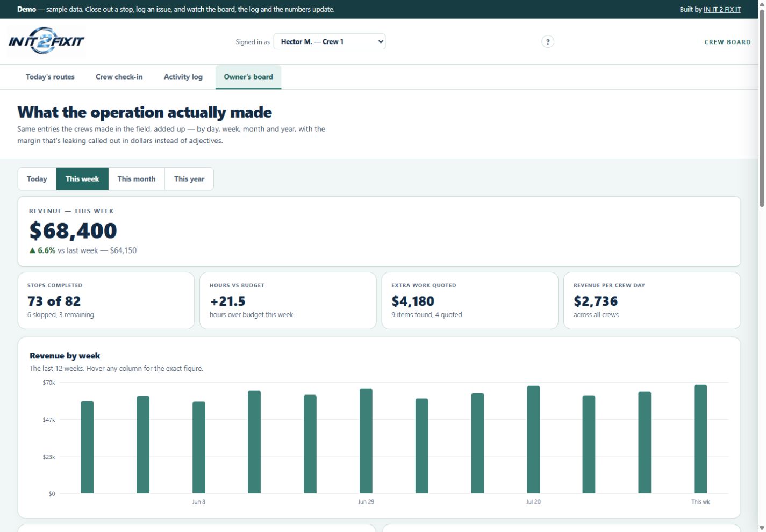The width and height of the screenshot is (766, 532).
Task: Open the question mark help icon
Action: click(547, 41)
